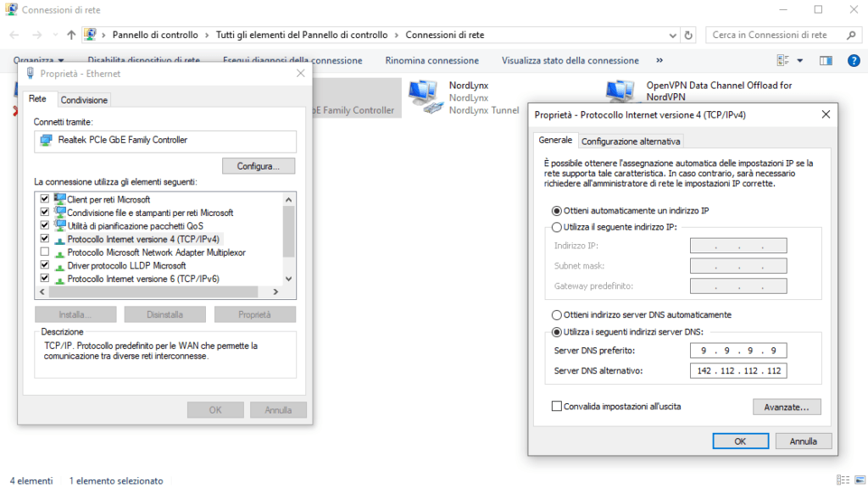Open the Avanzate... settings button

click(x=787, y=407)
